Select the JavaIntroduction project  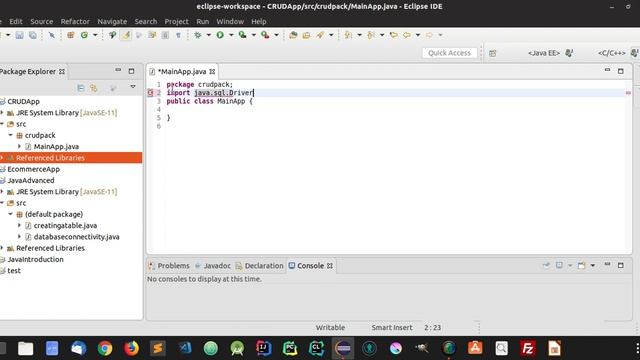36,259
